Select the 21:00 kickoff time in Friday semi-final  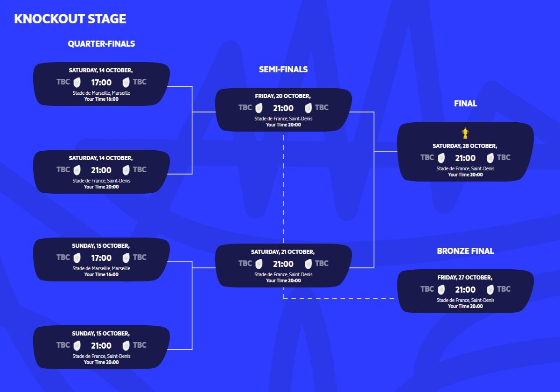(283, 108)
